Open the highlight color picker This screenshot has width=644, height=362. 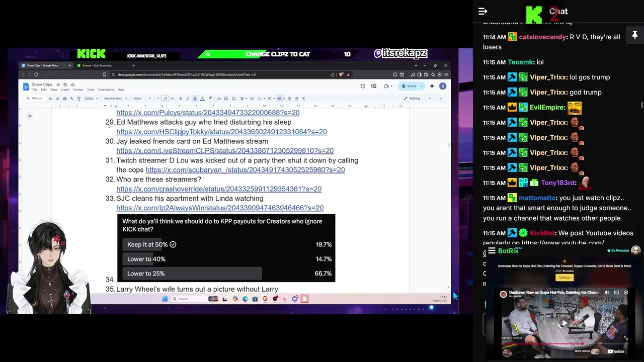(x=210, y=99)
